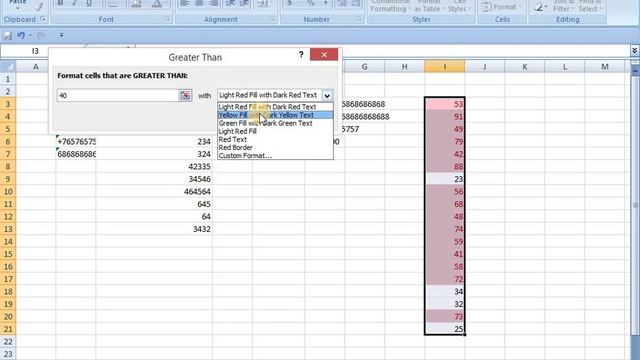Click cell I3 containing 53
Viewport: 640px width, 360px height.
coord(444,104)
